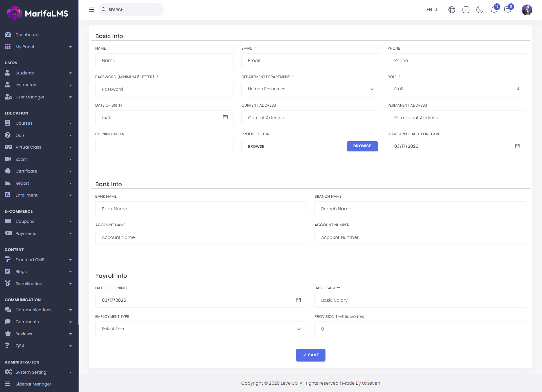
Task: Open the notifications bell
Action: [x=494, y=10]
